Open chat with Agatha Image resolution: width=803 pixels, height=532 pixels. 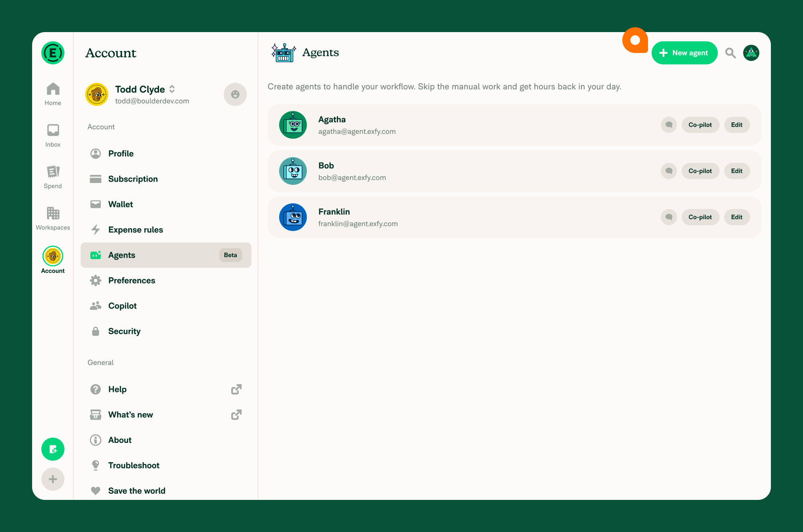669,125
